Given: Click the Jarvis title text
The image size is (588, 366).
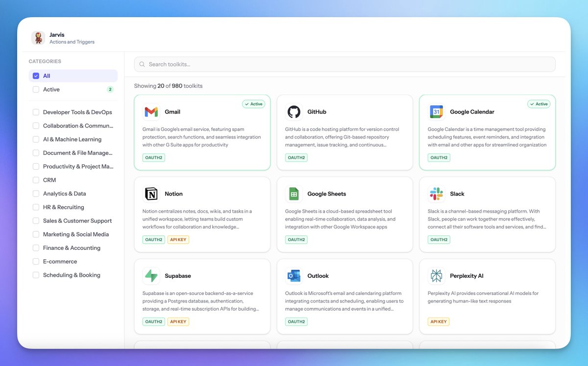Looking at the screenshot, I should pyautogui.click(x=57, y=35).
